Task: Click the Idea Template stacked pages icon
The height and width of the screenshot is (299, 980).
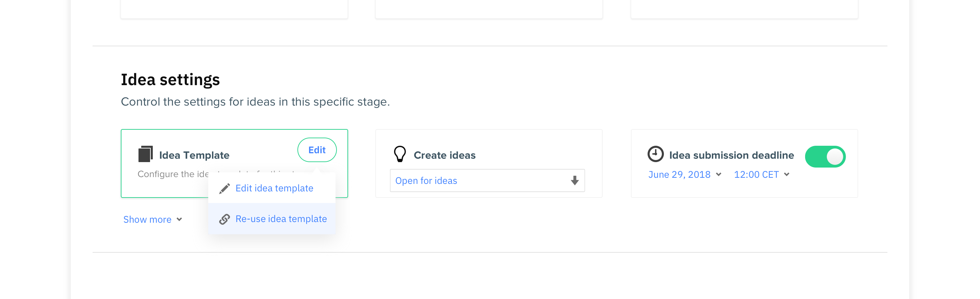Action: click(x=145, y=154)
